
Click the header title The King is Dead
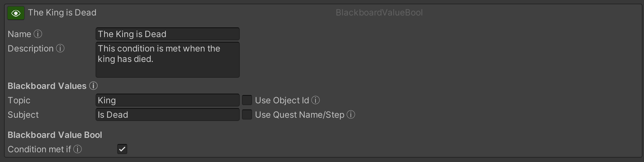point(62,13)
